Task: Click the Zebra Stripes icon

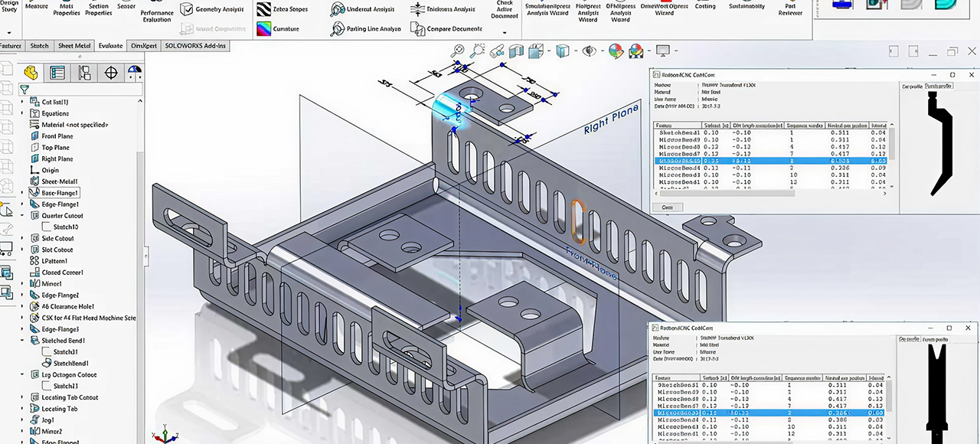Action: [x=264, y=9]
